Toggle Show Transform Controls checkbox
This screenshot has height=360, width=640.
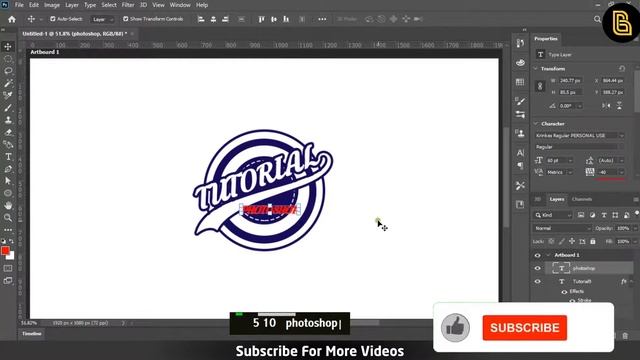pyautogui.click(x=126, y=19)
